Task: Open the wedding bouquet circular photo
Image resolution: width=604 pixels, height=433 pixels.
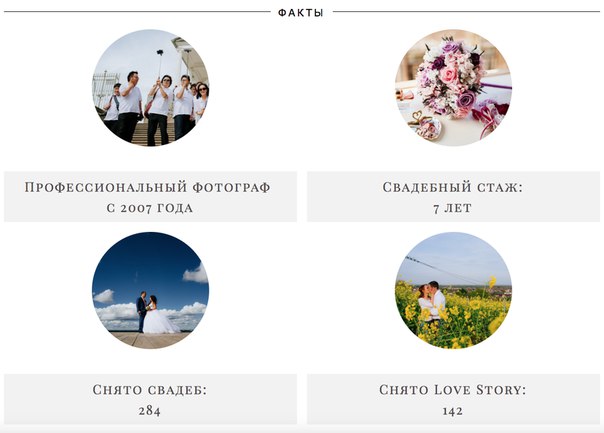Action: pos(453,88)
